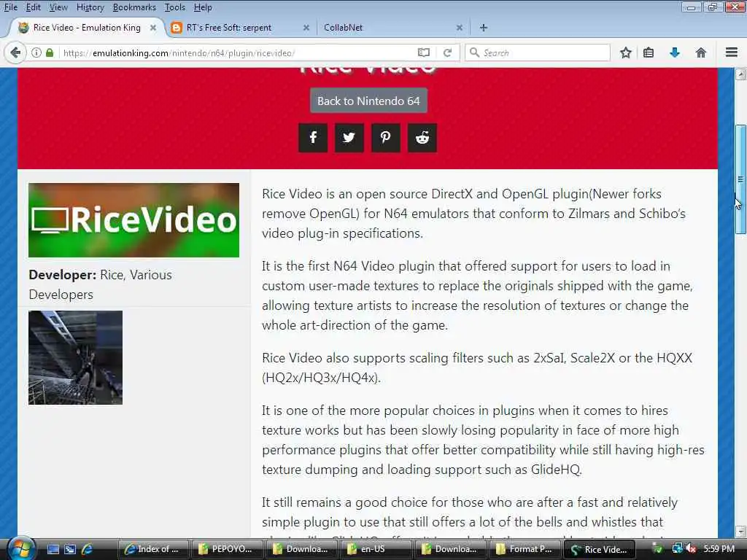Click the Search box in toolbar
Screen dimensions: 747x560
pyautogui.click(x=538, y=52)
